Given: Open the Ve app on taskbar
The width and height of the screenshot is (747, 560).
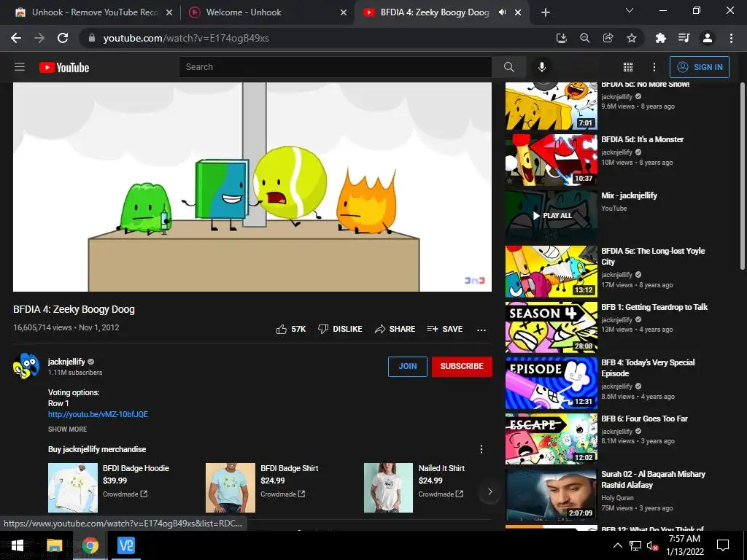Looking at the screenshot, I should (126, 545).
